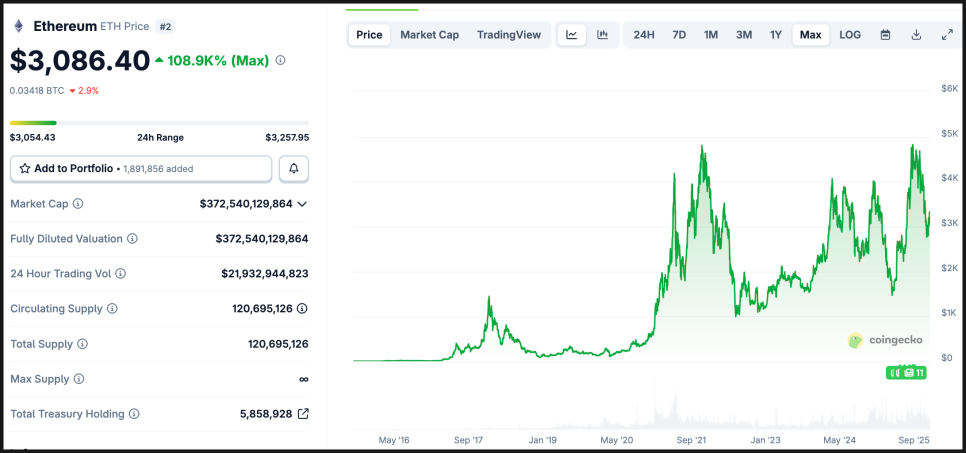966x453 pixels.
Task: Expand the Market Cap details chevron
Action: 302,204
